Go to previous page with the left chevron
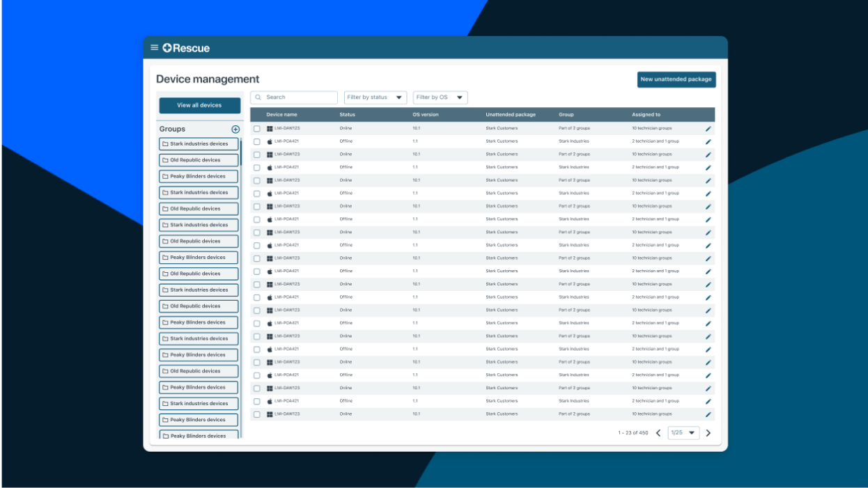Screen dimensions: 868x488 click(x=658, y=432)
